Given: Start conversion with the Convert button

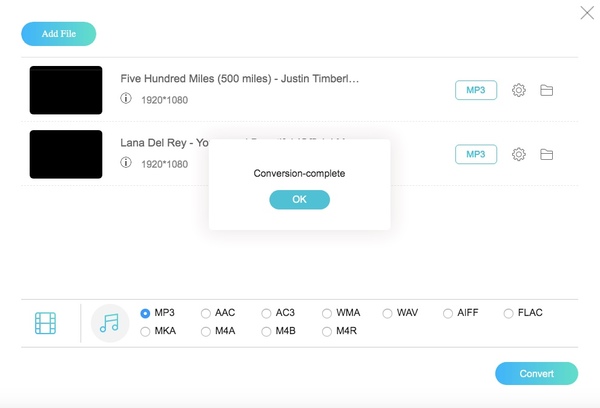Looking at the screenshot, I should click(536, 373).
